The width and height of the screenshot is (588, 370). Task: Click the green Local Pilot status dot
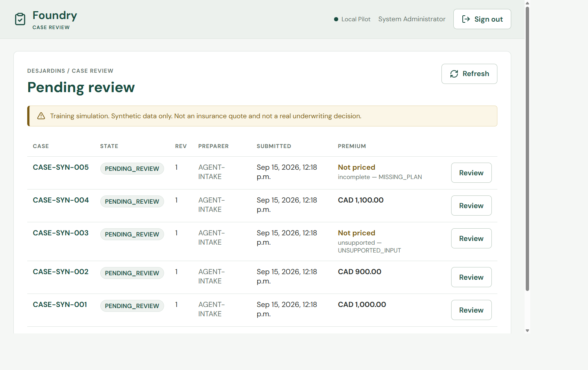pos(336,19)
